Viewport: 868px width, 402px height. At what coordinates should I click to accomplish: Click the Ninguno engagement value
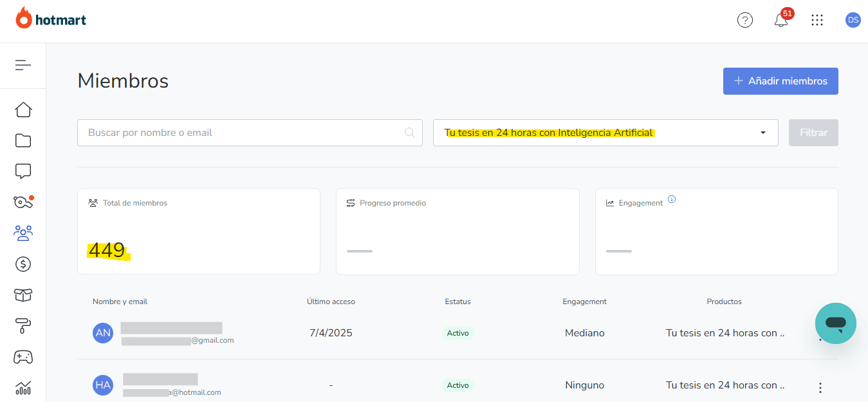coord(585,385)
